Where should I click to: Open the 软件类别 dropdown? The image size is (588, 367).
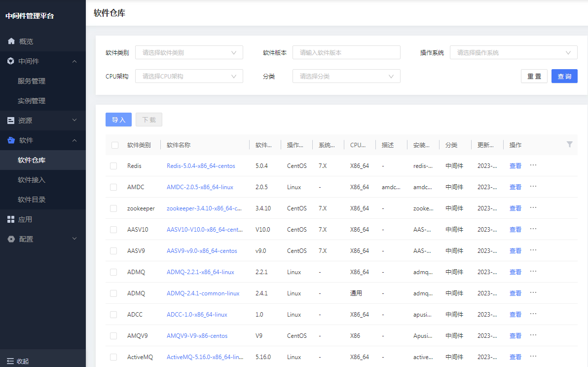pos(189,52)
